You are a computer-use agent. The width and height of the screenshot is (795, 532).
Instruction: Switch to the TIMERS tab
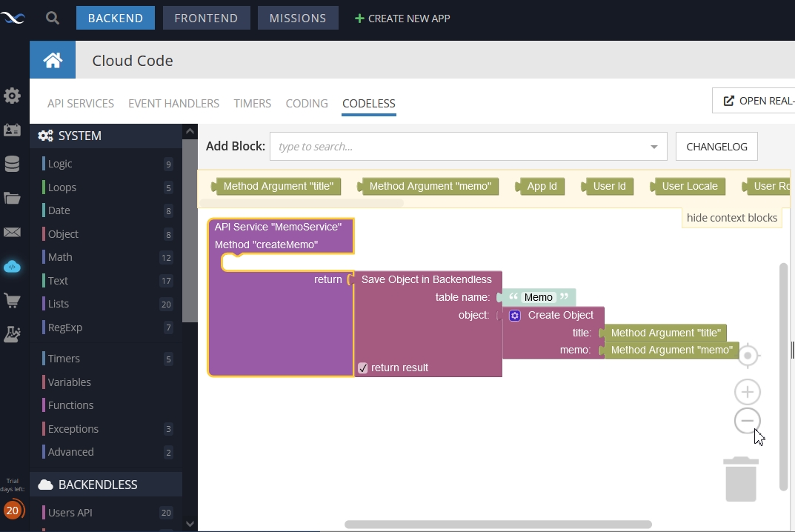point(253,104)
